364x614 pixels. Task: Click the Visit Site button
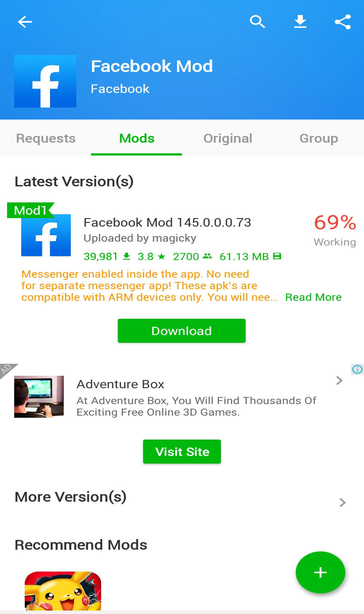point(182,452)
